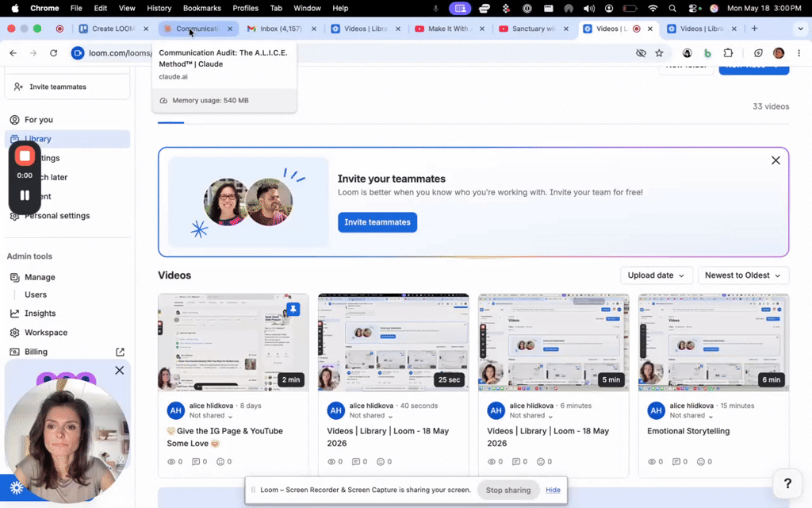This screenshot has width=812, height=508.
Task: Open the volume control in the menu bar
Action: point(589,8)
